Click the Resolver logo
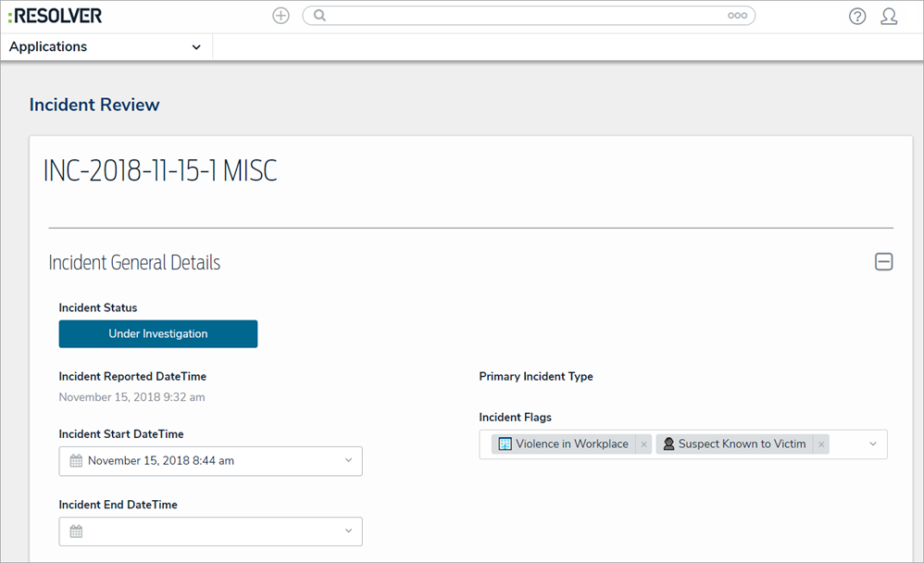Screen dimensions: 924x563 55,16
